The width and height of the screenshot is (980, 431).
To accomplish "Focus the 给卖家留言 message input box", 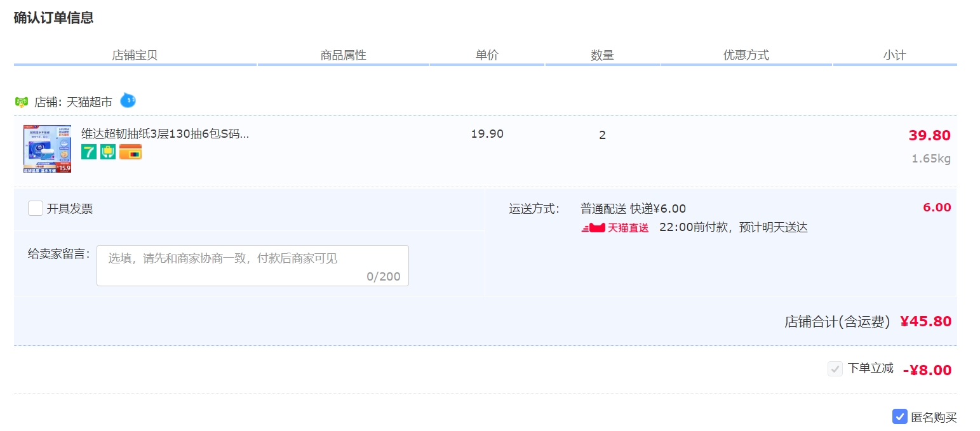I will [x=252, y=265].
